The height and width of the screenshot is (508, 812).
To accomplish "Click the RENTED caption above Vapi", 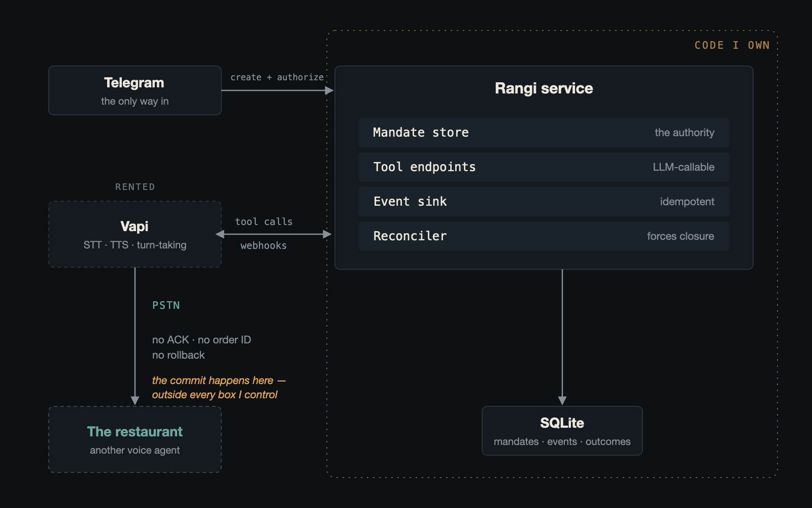I will coord(135,187).
